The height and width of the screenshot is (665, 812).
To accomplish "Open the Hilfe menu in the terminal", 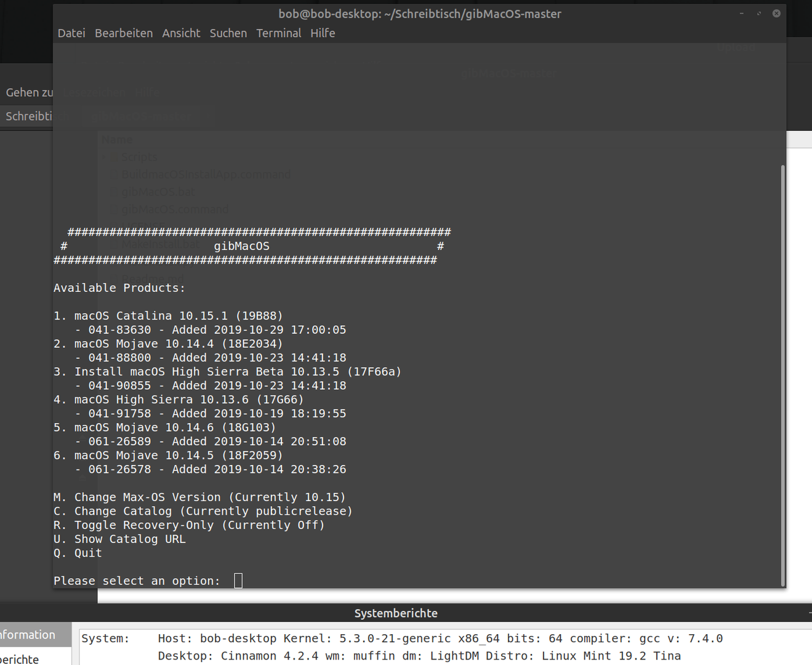I will 323,33.
